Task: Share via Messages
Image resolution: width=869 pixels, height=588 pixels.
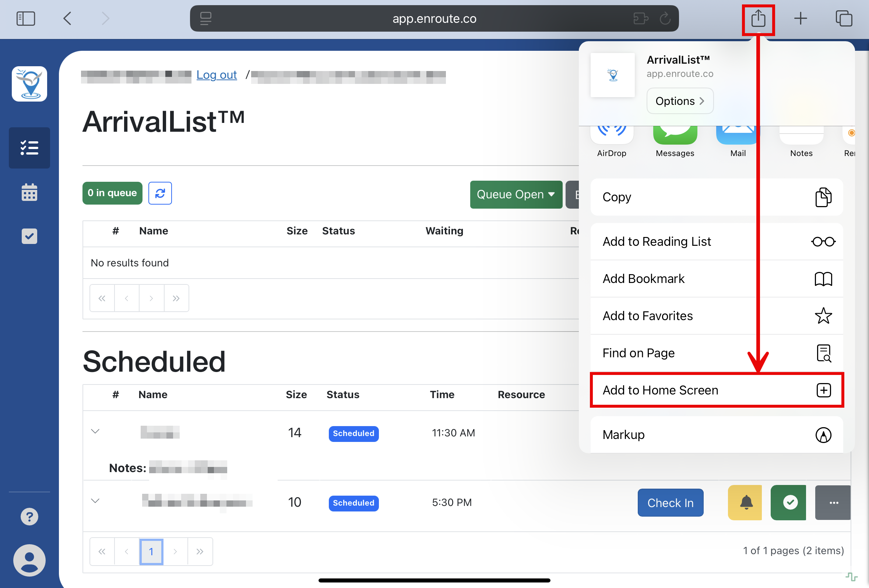Action: pyautogui.click(x=675, y=142)
